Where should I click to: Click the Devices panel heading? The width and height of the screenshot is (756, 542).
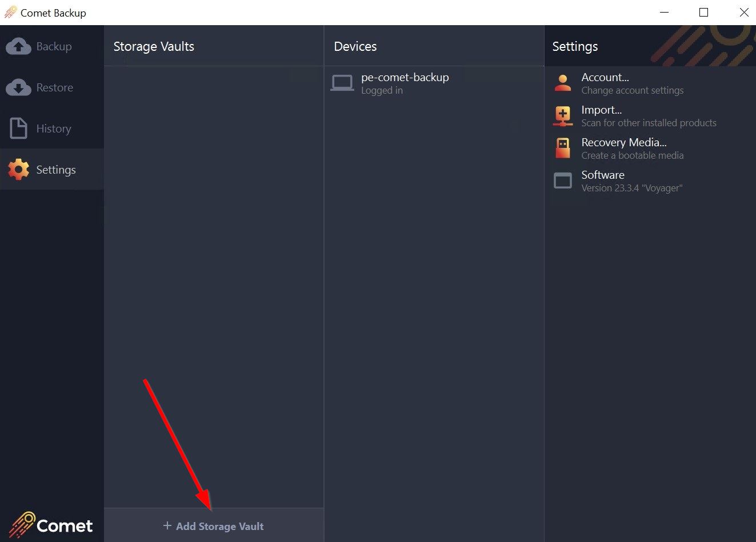click(355, 46)
